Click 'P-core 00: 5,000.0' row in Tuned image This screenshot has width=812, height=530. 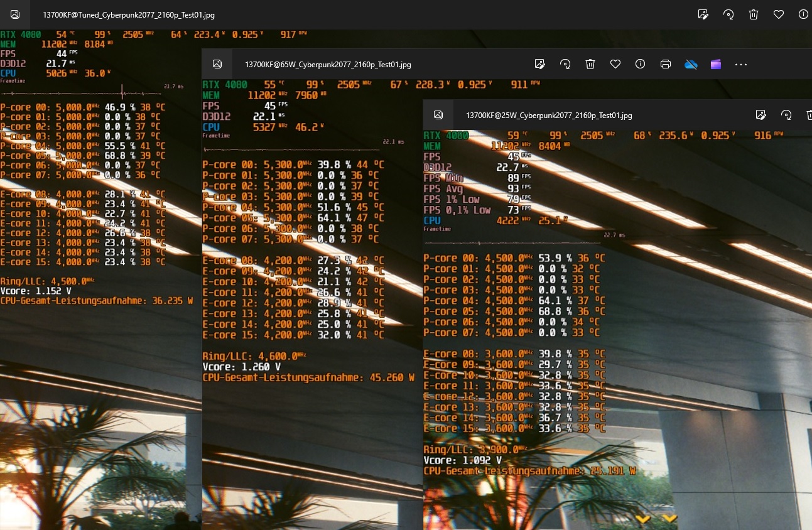83,107
